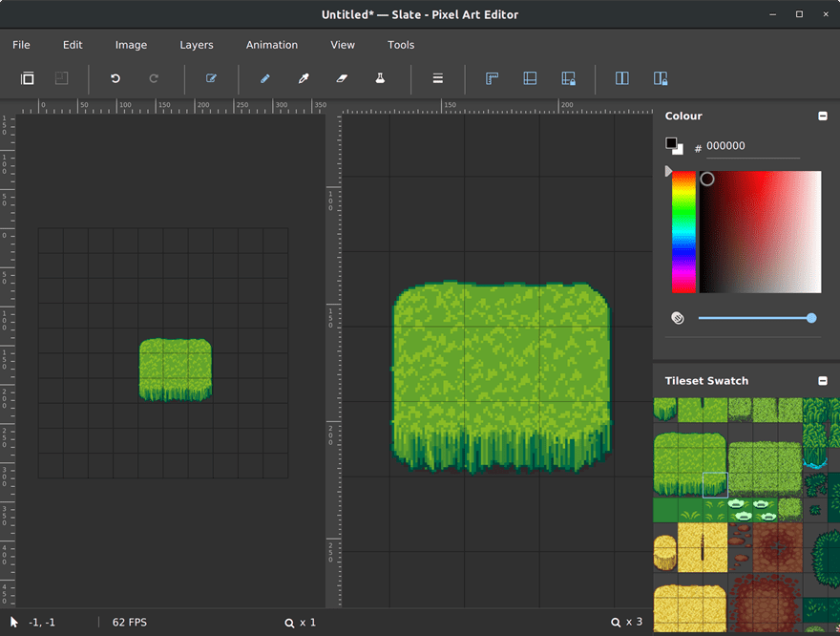Select the Fill tool
This screenshot has width=840, height=636.
[379, 78]
